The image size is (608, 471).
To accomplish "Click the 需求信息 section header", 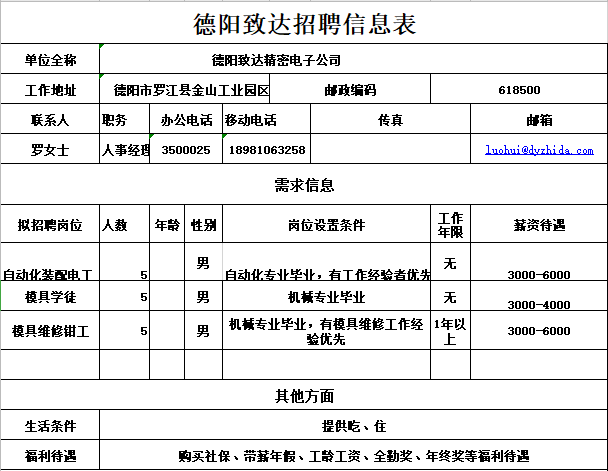I will pos(303,185).
